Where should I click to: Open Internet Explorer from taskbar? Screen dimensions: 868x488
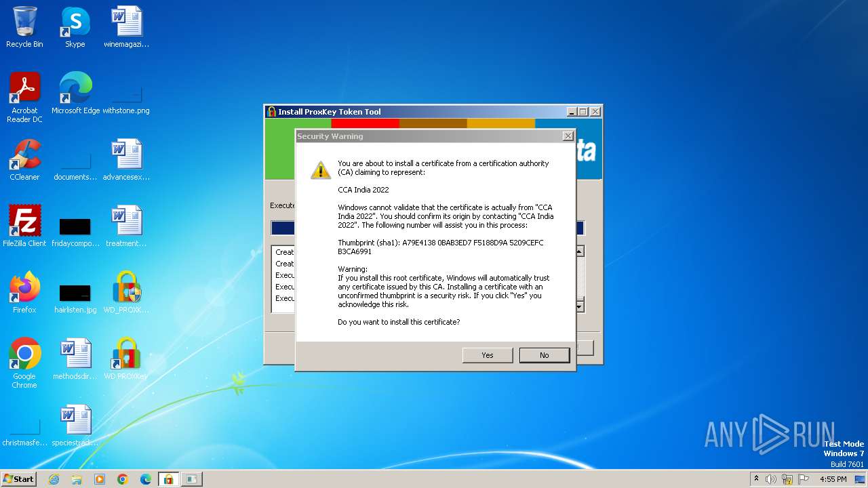click(x=54, y=479)
